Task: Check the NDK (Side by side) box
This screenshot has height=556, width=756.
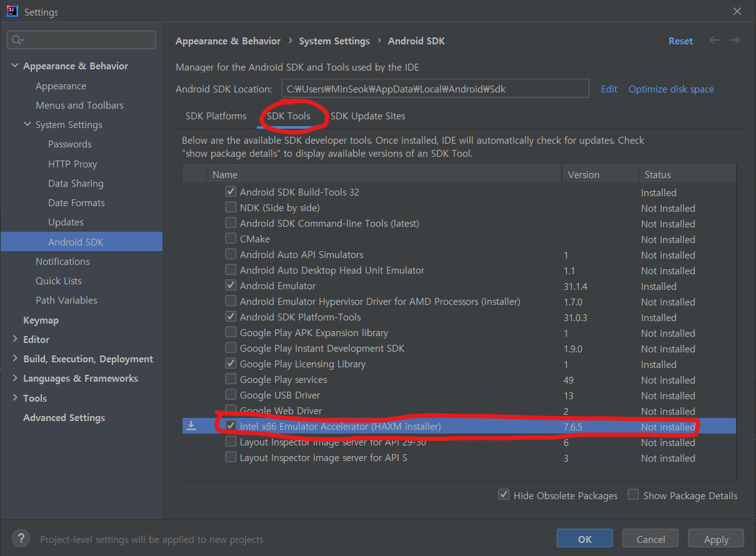Action: 231,207
